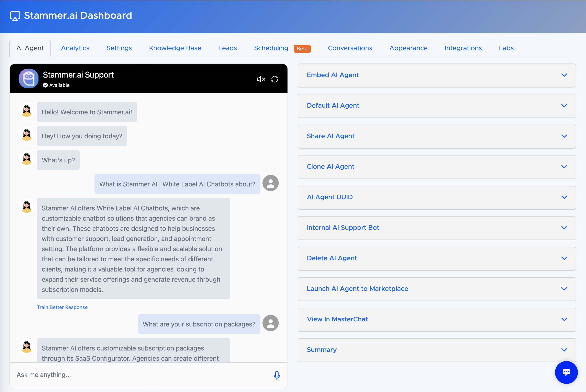Click the Default AI Agent heading text
The height and width of the screenshot is (392, 586).
tap(333, 105)
